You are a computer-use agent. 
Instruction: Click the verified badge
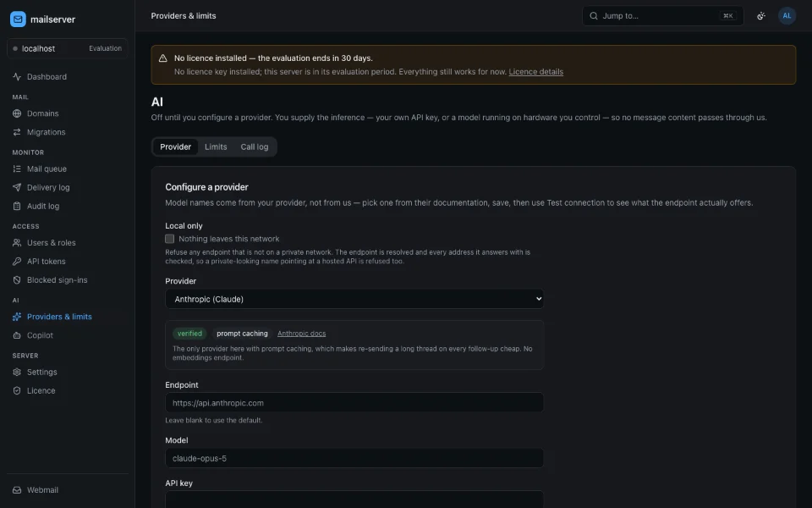tap(189, 334)
